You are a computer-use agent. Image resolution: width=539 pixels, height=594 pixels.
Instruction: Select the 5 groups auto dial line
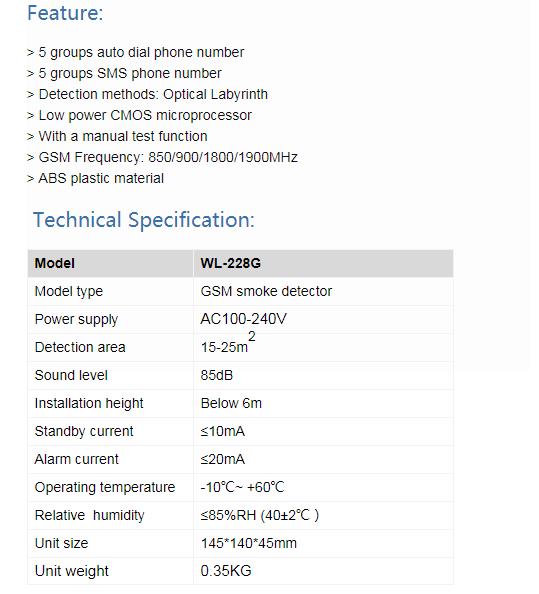[136, 52]
